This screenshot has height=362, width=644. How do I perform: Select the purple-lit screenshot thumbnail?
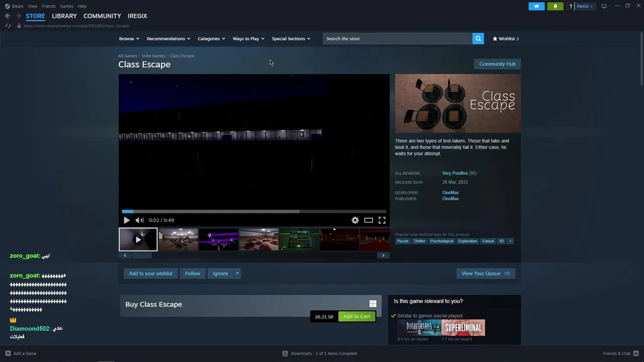pos(218,239)
